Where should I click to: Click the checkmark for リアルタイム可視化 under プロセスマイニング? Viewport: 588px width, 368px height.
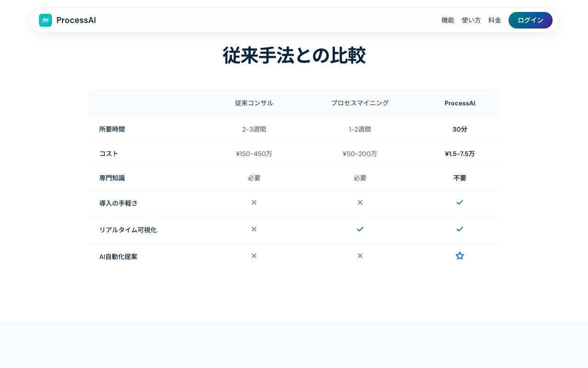tap(360, 229)
